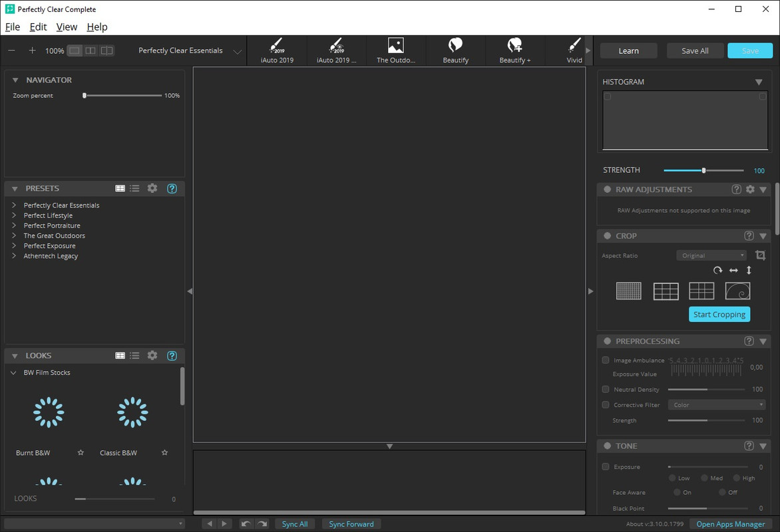This screenshot has height=532, width=780.
Task: Open the Edit menu
Action: point(38,27)
